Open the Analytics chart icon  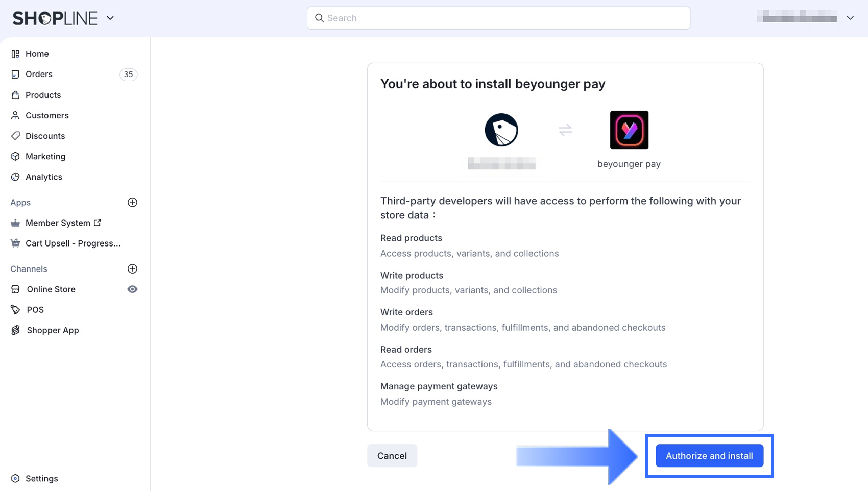click(x=15, y=177)
